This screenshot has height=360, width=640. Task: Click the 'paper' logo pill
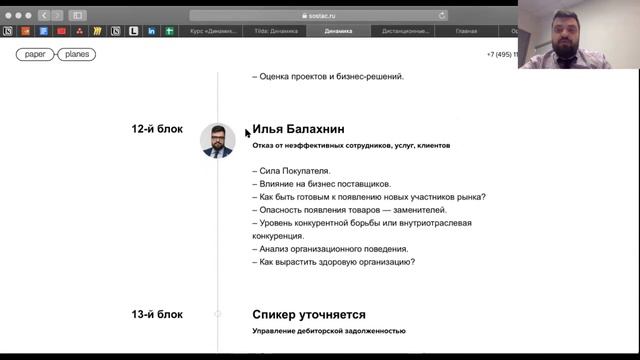click(35, 54)
